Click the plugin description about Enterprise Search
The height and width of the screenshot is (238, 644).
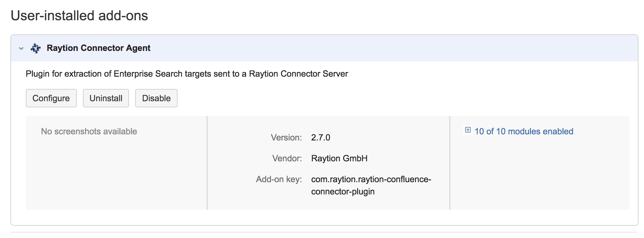[187, 74]
